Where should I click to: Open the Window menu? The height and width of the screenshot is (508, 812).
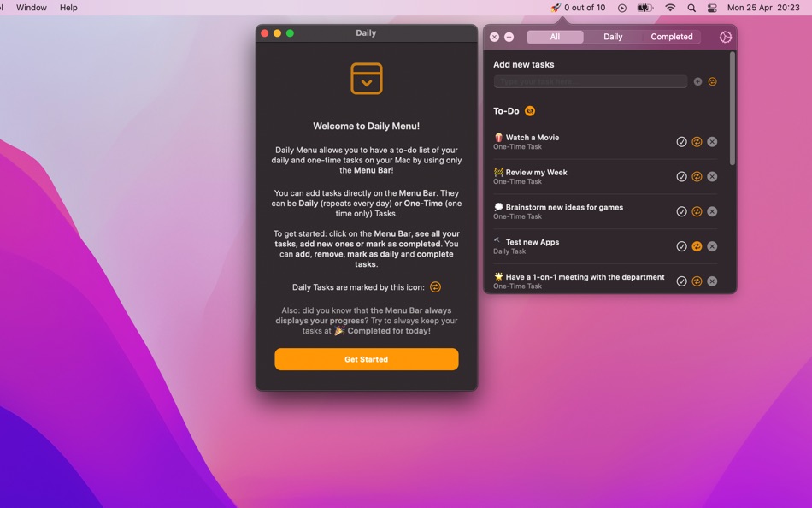point(32,8)
